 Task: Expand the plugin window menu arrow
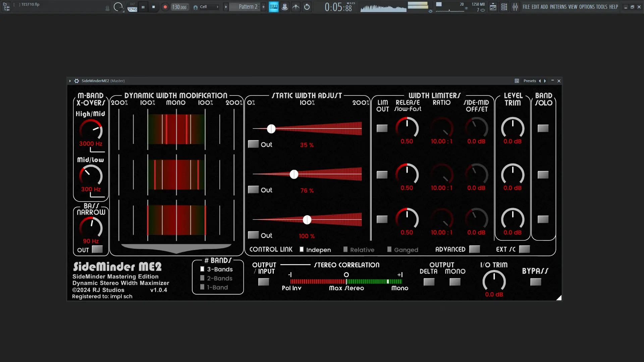tap(70, 81)
